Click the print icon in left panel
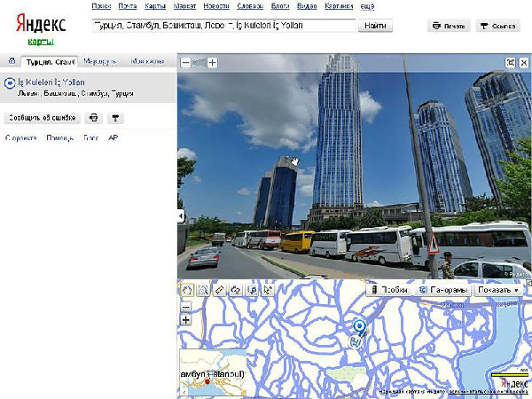This screenshot has width=532, height=399. [94, 118]
